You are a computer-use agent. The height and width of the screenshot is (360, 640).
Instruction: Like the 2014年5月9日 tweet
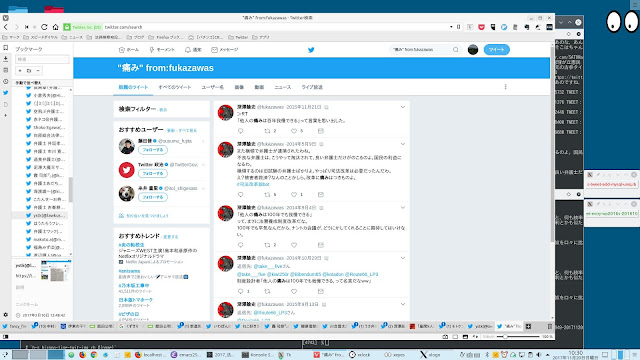[x=294, y=195]
